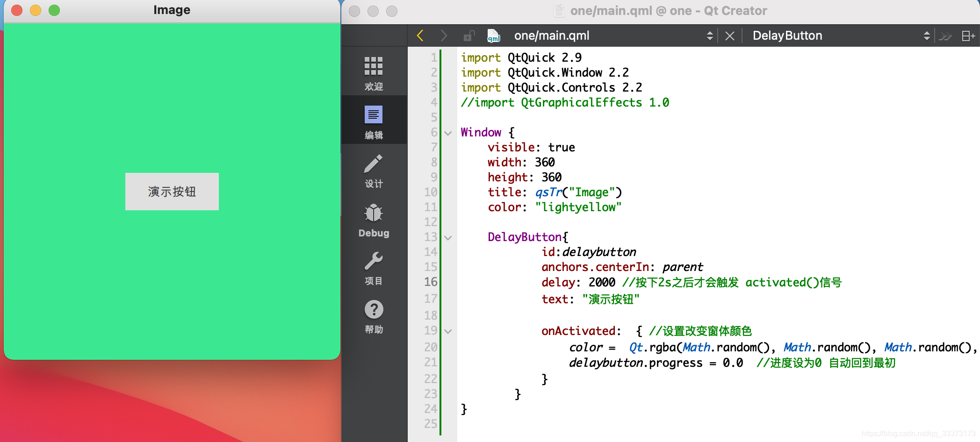Click 'anchors.centerIn: parent' line
This screenshot has width=980, height=442.
point(622,267)
